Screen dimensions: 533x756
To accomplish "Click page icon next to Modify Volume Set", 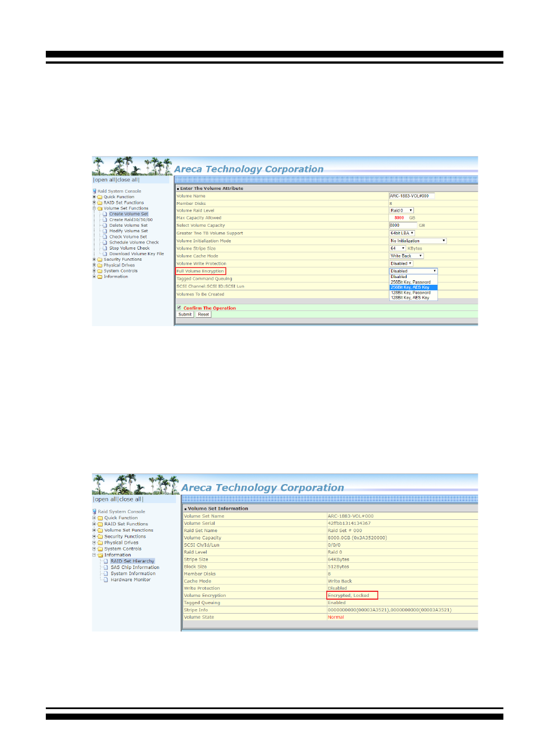I will pos(104,231).
